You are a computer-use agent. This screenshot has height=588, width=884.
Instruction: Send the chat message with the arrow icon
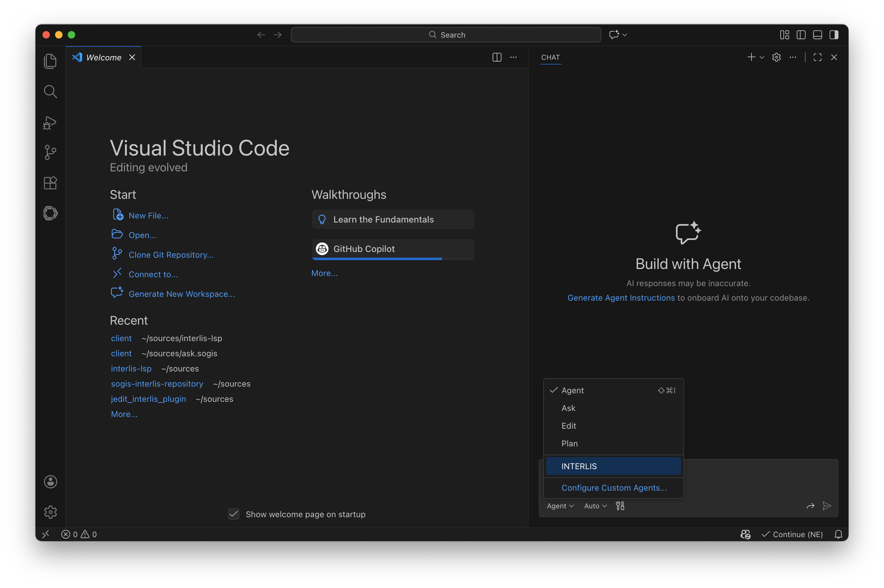coord(827,506)
